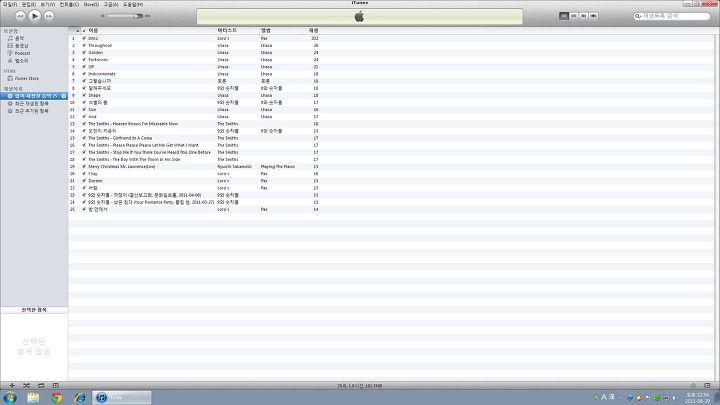Uncheck the Heaven Knows I'm Miserable Now checkbox
The height and width of the screenshot is (405, 720).
point(84,124)
